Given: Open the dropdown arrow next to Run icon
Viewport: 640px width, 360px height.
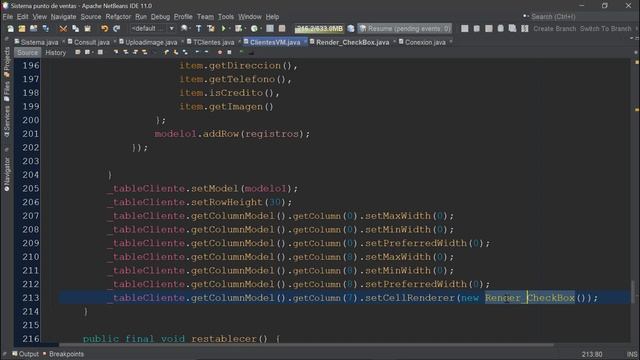Looking at the screenshot, I should [229, 29].
